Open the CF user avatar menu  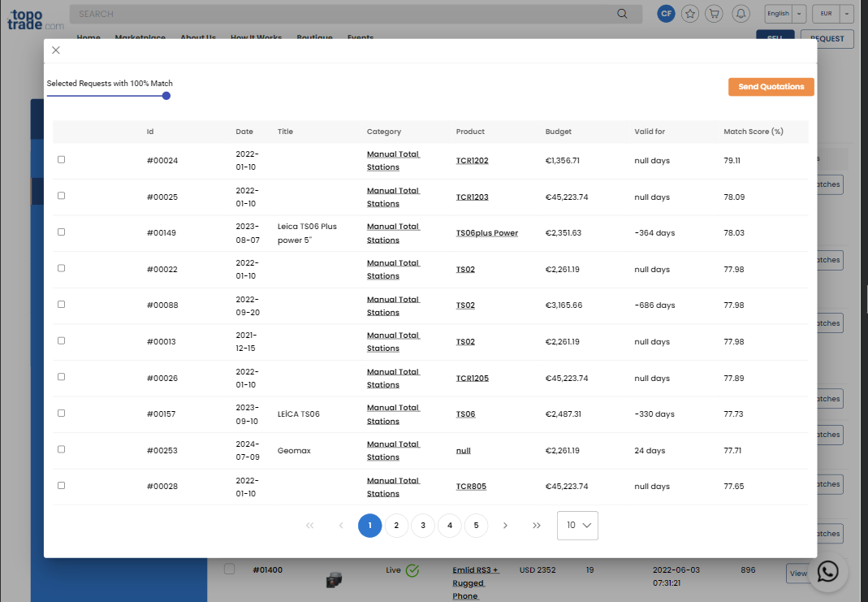(x=666, y=14)
